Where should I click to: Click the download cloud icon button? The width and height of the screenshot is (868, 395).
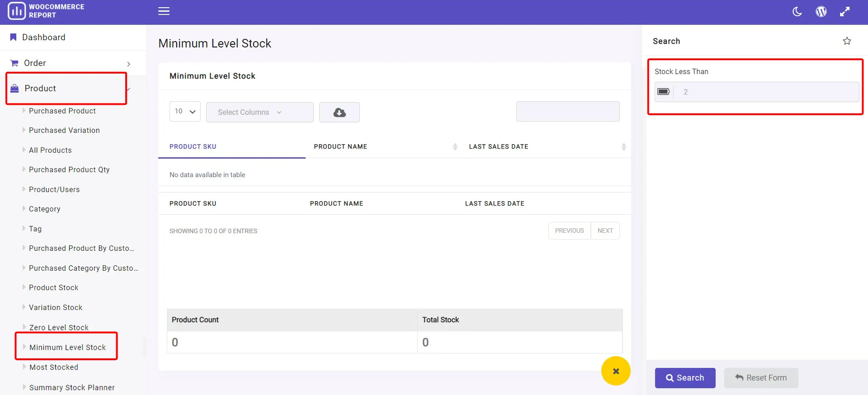pyautogui.click(x=340, y=112)
